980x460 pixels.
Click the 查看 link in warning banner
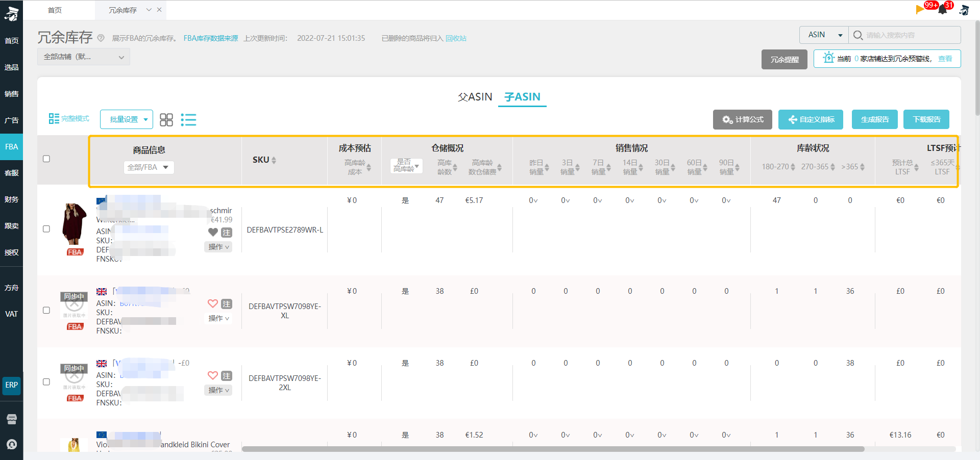[945, 59]
